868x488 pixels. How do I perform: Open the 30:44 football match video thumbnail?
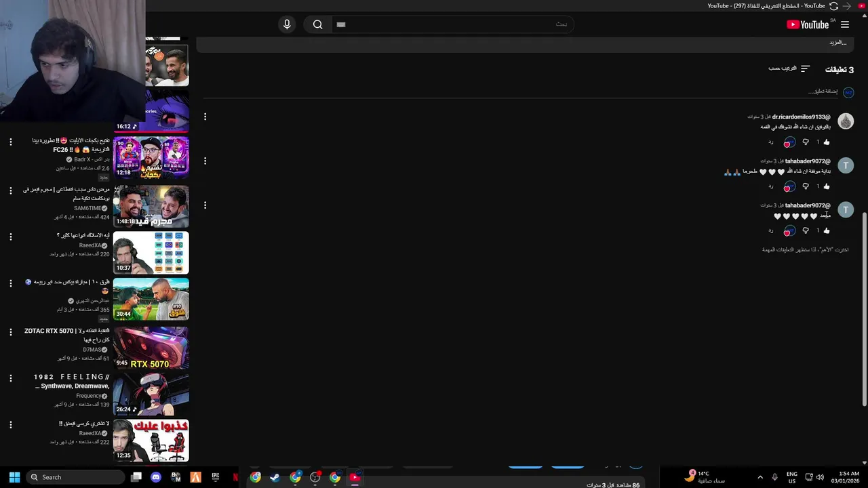(x=151, y=299)
